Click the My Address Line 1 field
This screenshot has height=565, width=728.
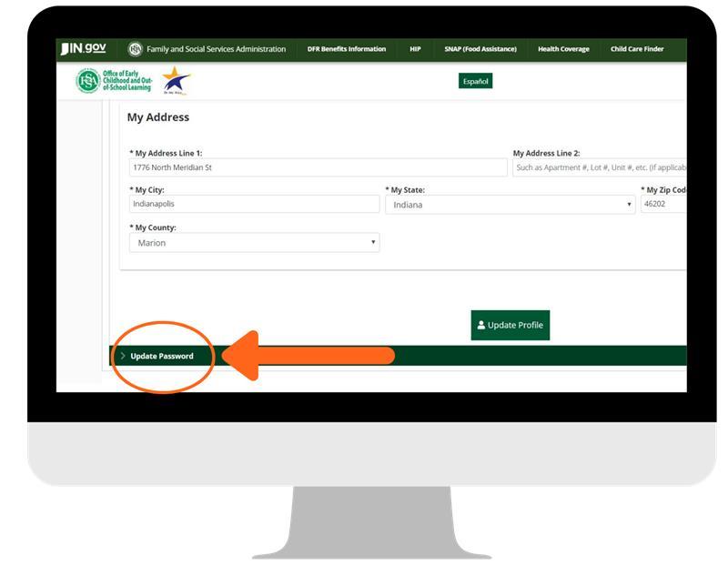(x=318, y=167)
